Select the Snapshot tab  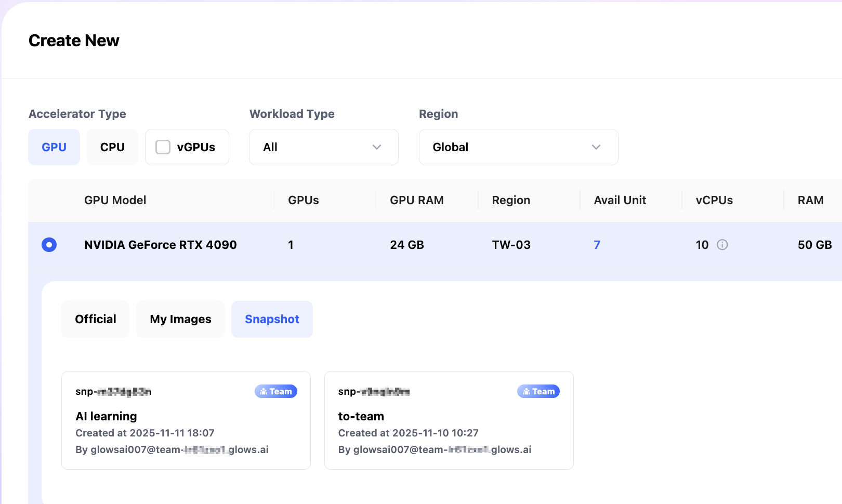click(x=272, y=319)
